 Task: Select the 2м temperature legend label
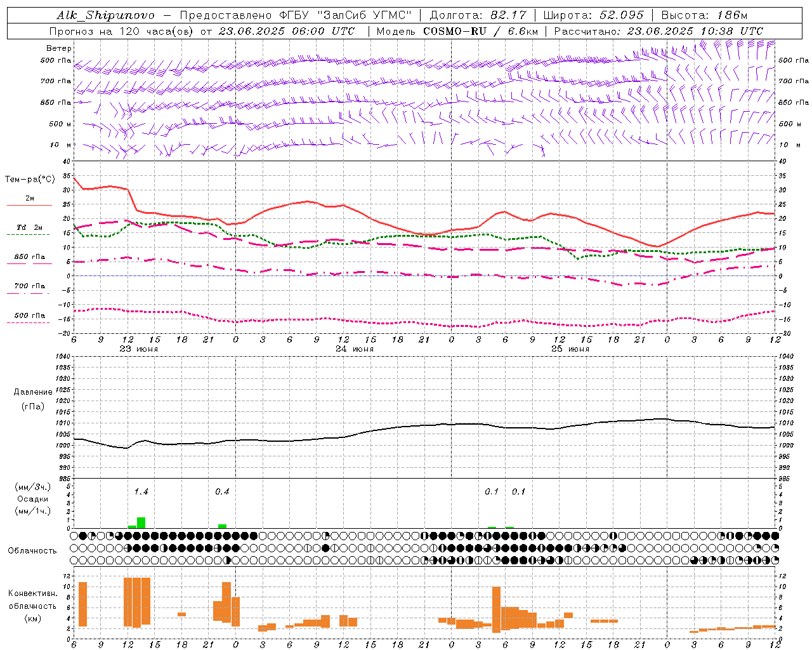click(30, 198)
